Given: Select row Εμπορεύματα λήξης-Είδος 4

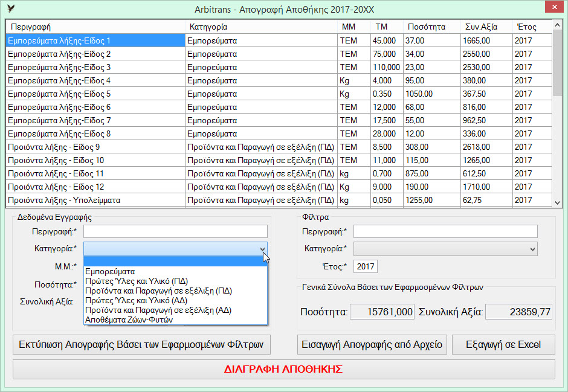Looking at the screenshot, I should click(279, 80).
